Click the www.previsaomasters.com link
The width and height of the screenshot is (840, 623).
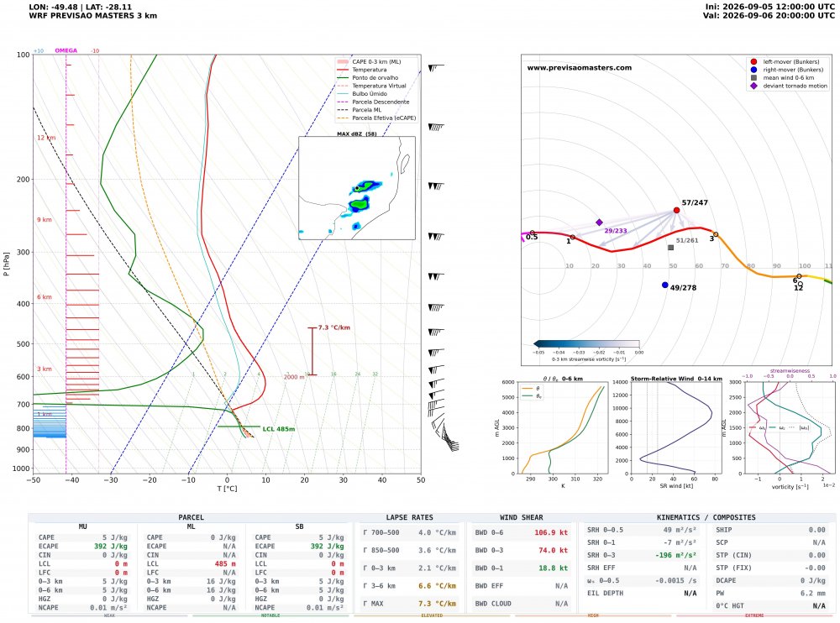click(579, 67)
